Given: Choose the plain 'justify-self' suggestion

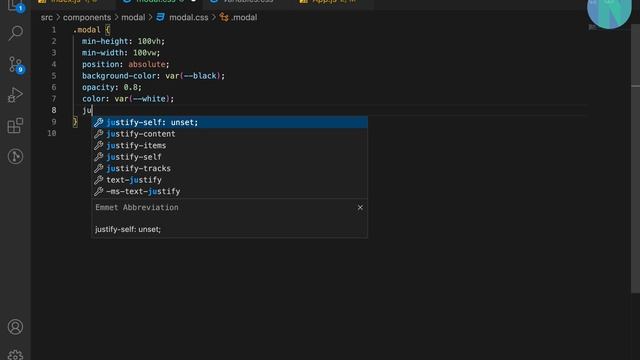Looking at the screenshot, I should pyautogui.click(x=229, y=157).
